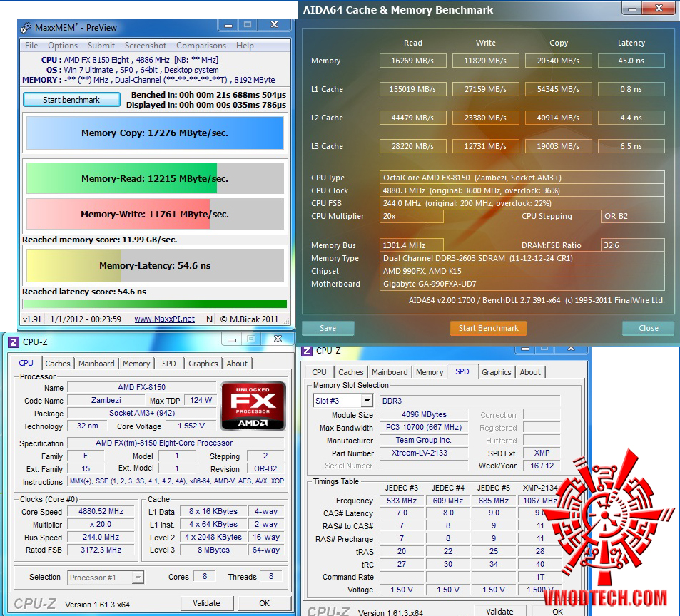
Task: Start the MaxxMEM benchmark
Action: click(x=71, y=100)
